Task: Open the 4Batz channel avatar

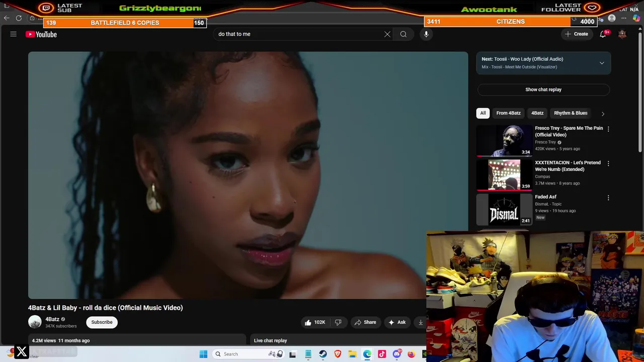Action: pyautogui.click(x=35, y=322)
